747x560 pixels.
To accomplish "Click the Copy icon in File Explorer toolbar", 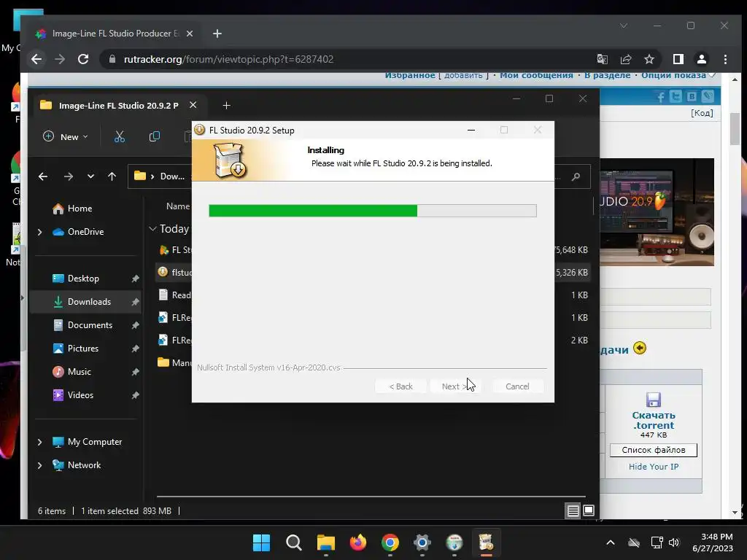I will click(x=155, y=136).
